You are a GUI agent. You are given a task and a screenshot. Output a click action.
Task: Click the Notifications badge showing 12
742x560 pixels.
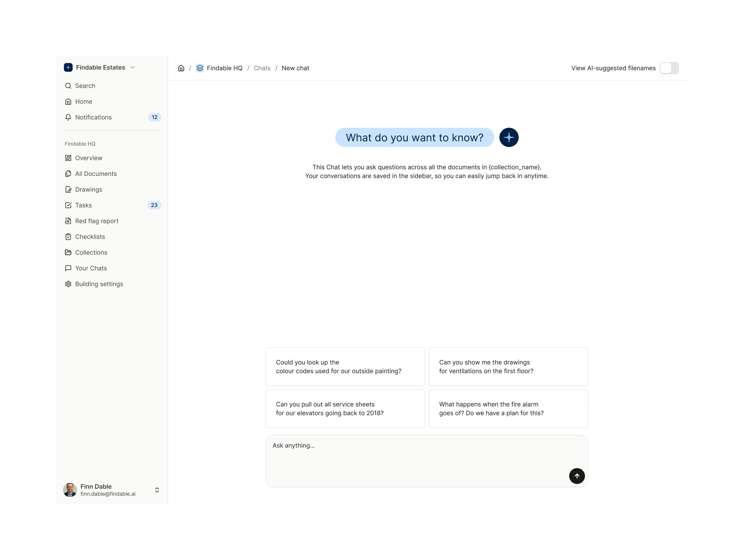[155, 117]
